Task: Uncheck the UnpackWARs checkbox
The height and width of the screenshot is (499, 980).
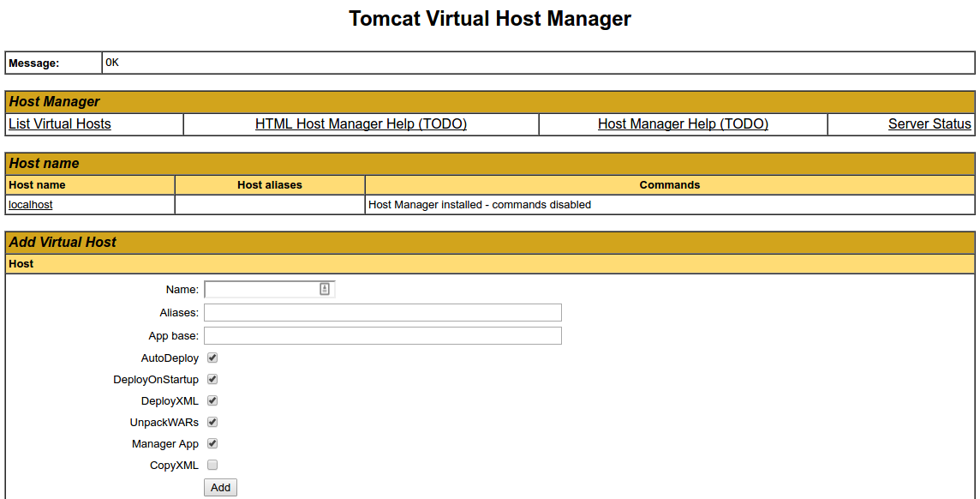Action: point(212,422)
